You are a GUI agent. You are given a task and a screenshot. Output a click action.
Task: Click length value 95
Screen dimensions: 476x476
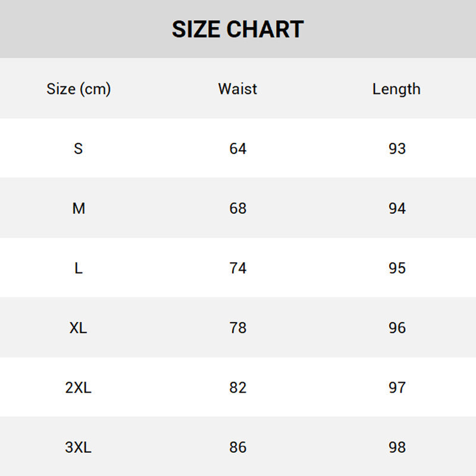pos(397,268)
